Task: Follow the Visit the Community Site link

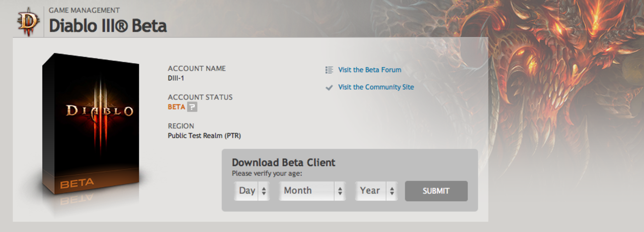Action: [376, 87]
